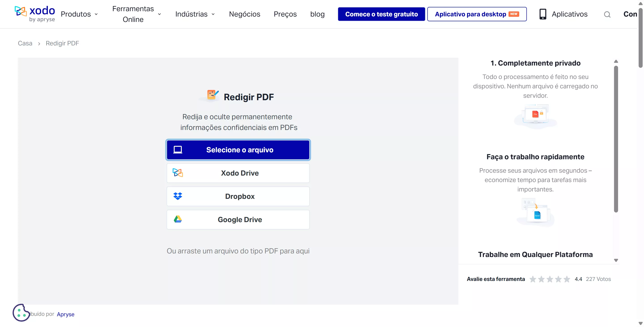Open the cookie settings icon
The width and height of the screenshot is (644, 327).
[x=21, y=312]
